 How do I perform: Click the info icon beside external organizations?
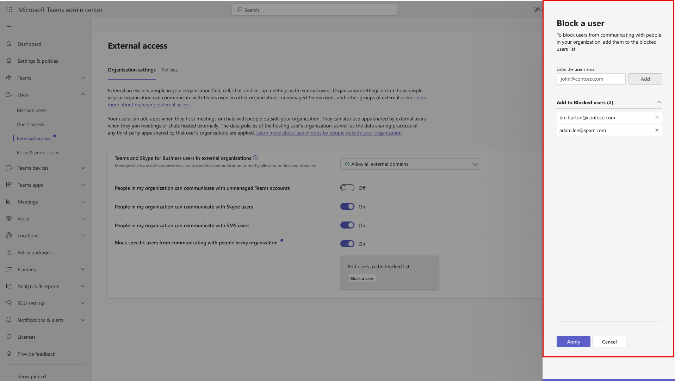pos(256,158)
